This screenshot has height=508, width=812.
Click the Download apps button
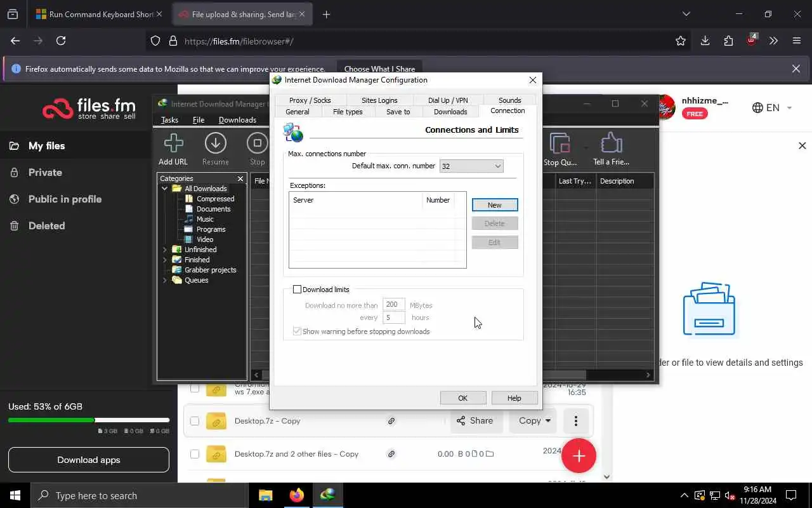[89, 460]
